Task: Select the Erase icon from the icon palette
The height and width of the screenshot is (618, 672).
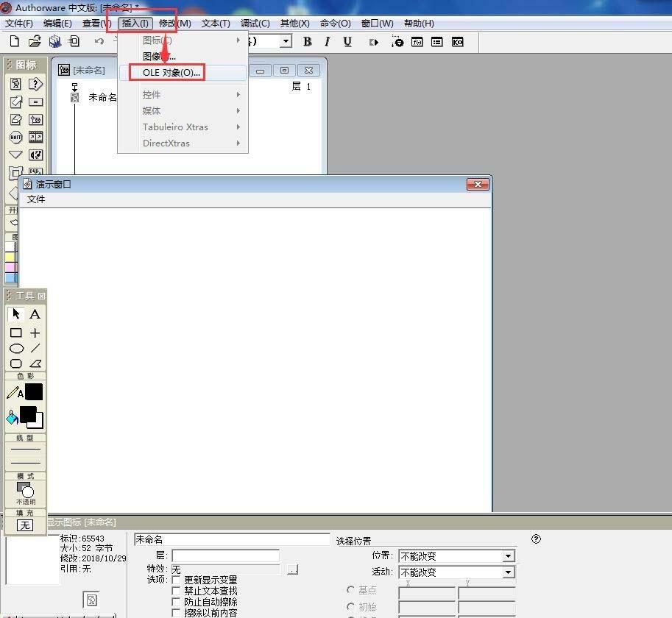Action: (15, 118)
